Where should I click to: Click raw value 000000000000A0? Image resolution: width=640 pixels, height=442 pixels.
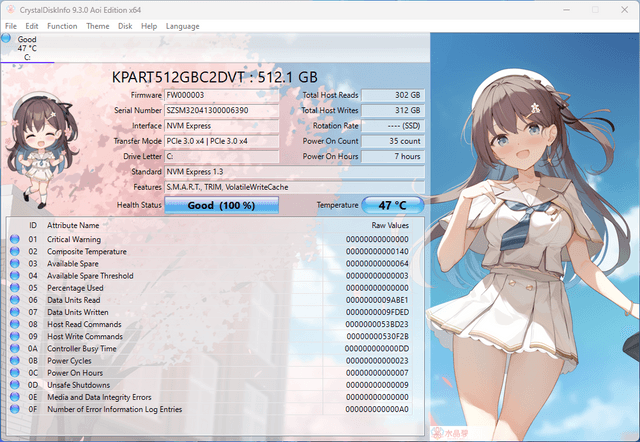click(377, 409)
